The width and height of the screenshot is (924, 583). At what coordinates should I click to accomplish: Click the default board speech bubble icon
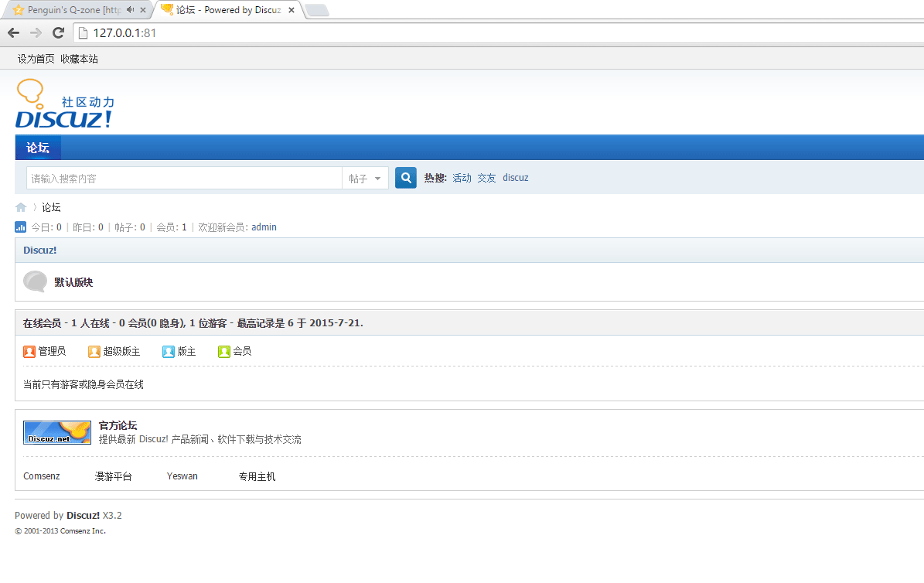click(x=35, y=281)
